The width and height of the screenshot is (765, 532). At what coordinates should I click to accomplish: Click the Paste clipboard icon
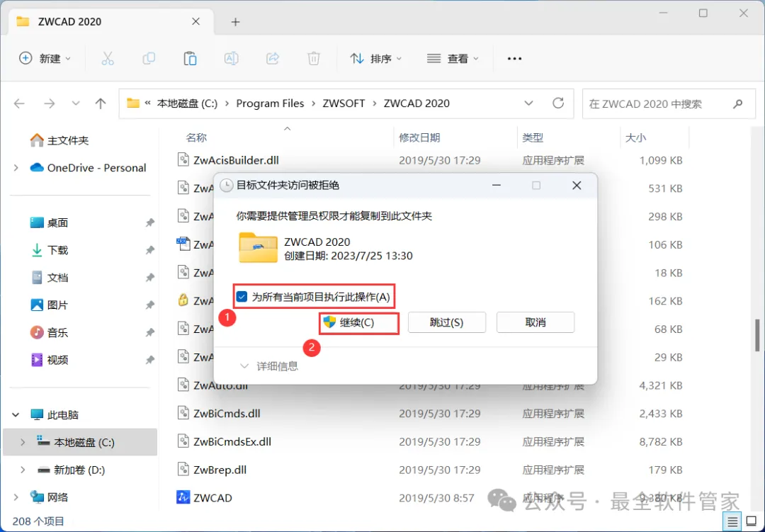[190, 59]
